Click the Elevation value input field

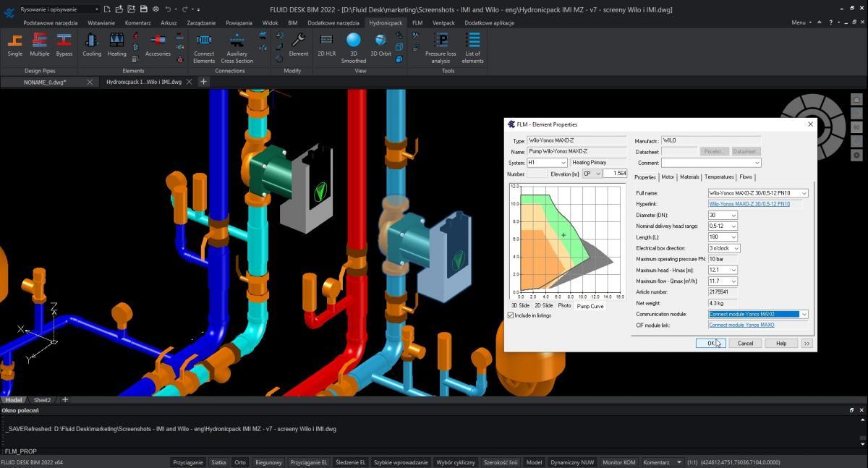pos(615,174)
